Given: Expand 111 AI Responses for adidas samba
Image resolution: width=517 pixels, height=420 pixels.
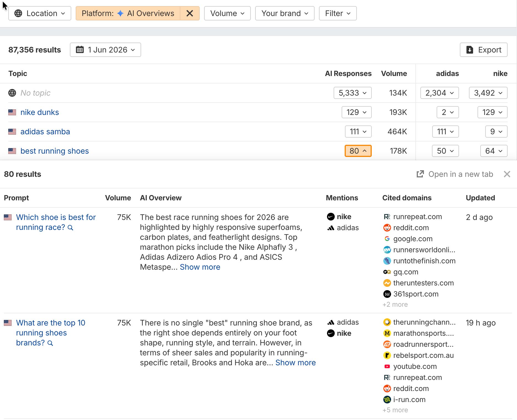Looking at the screenshot, I should [358, 132].
